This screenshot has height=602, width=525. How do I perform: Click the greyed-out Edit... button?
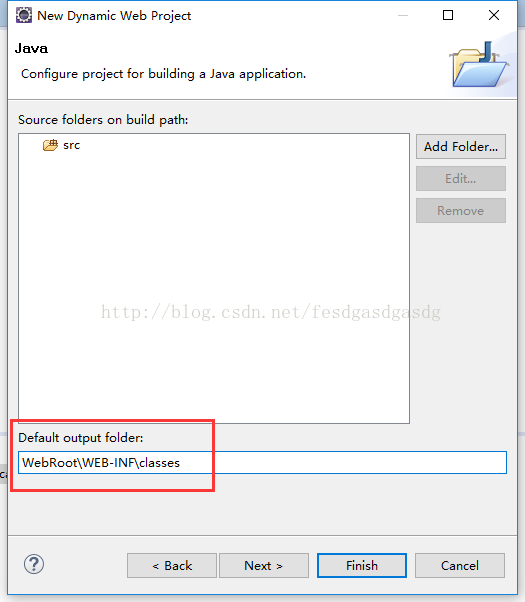461,179
